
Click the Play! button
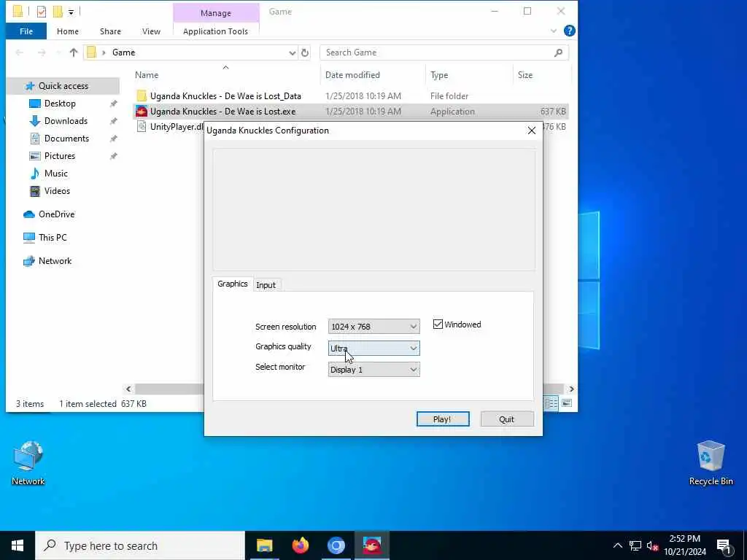443,419
